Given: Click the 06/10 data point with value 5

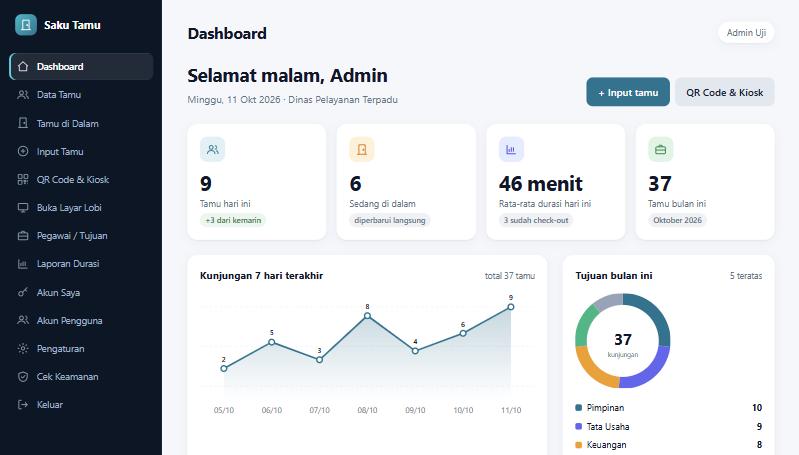Looking at the screenshot, I should coord(272,342).
